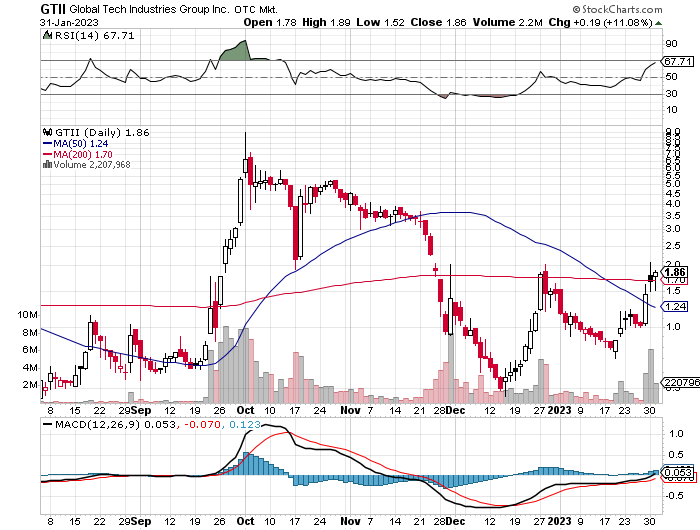Click the StockCharts.com copyright text
Viewport: 700px width, 530px height.
coord(617,9)
